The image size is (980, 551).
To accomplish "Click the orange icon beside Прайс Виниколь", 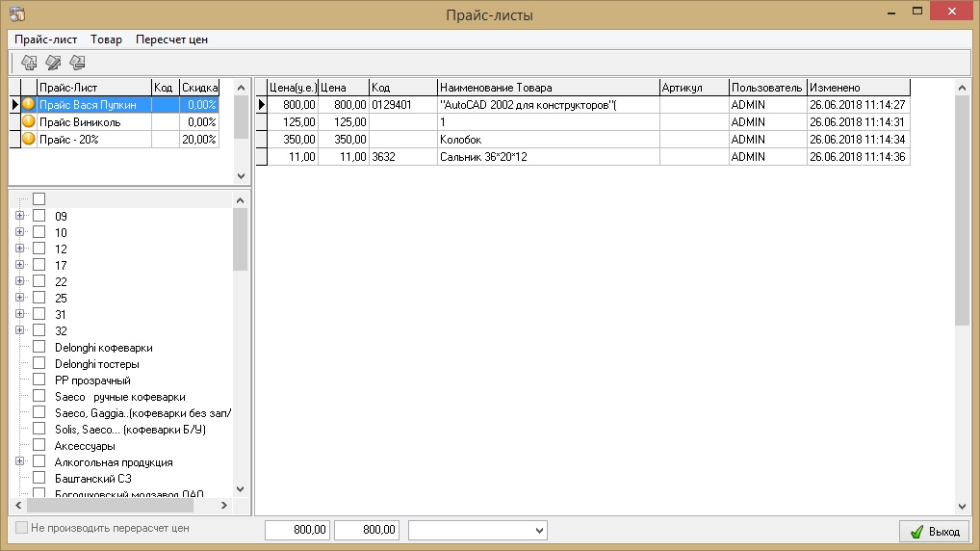I will pyautogui.click(x=28, y=122).
